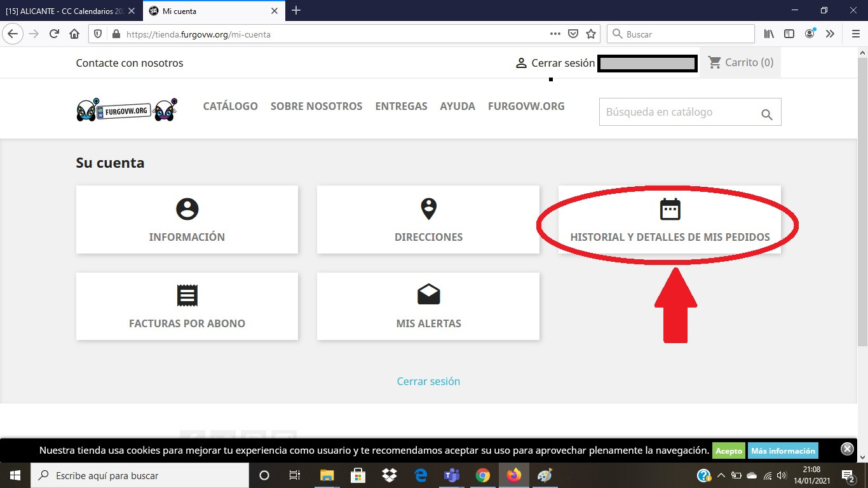Open the CATÁLOGO menu
Viewport: 868px width, 488px height.
[x=230, y=106]
